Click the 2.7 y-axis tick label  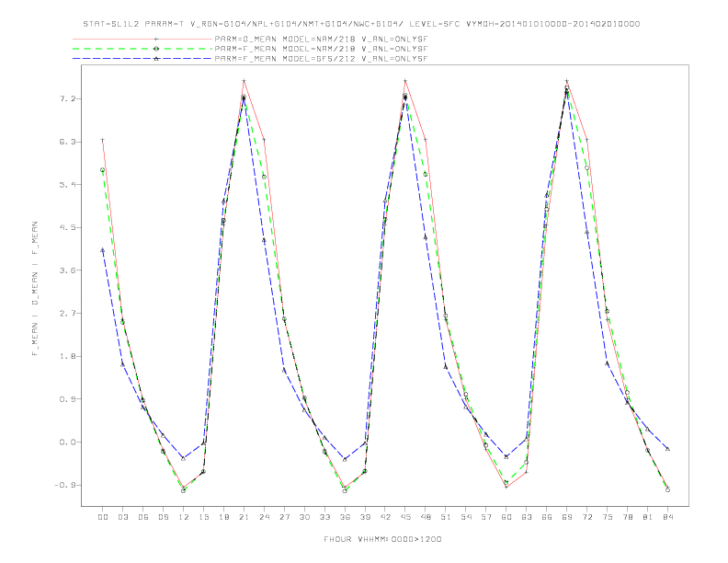tap(66, 313)
